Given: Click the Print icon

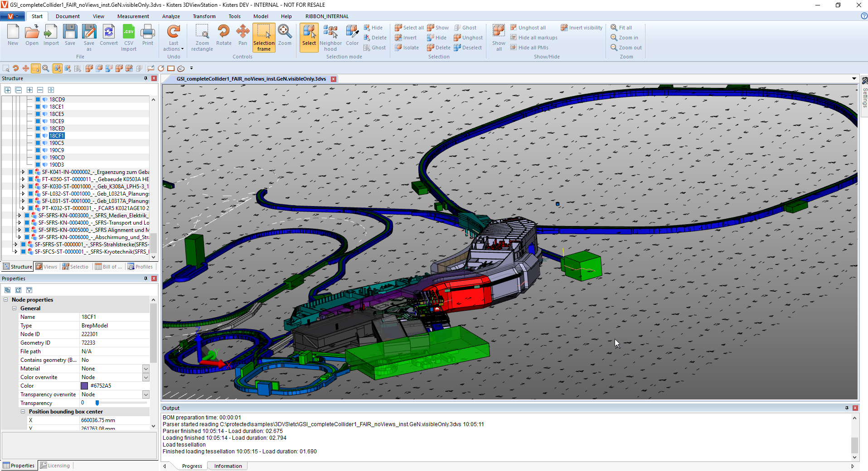Looking at the screenshot, I should (x=148, y=35).
